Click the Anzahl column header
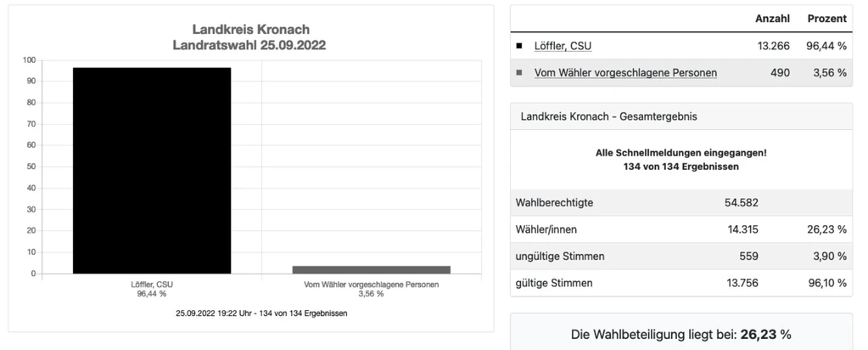This screenshot has width=868, height=350. point(772,18)
